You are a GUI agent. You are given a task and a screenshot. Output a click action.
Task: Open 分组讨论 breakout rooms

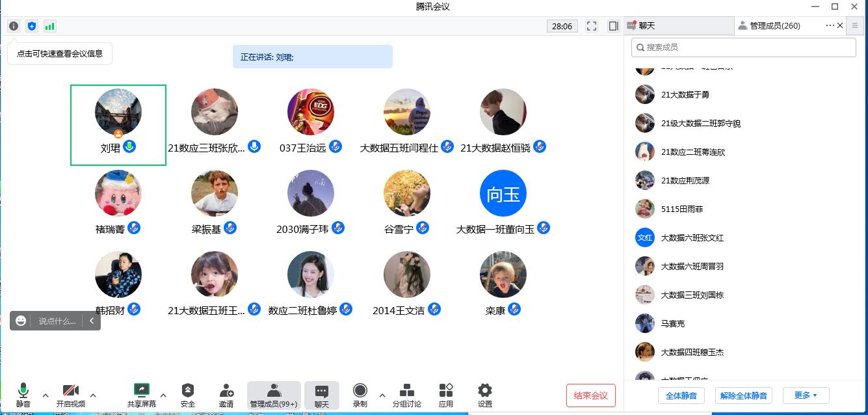coord(407,395)
